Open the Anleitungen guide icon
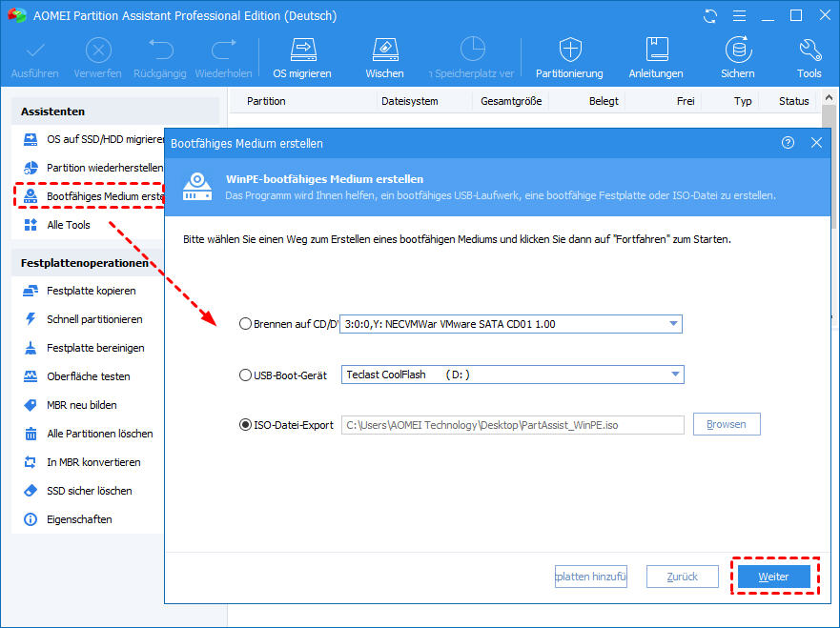This screenshot has width=840, height=628. pos(657,50)
